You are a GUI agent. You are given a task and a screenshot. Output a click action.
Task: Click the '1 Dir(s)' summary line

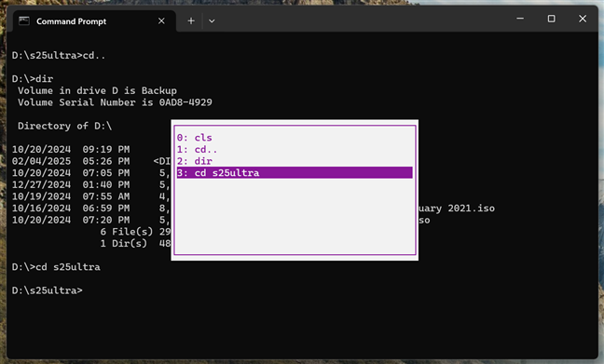click(x=135, y=244)
